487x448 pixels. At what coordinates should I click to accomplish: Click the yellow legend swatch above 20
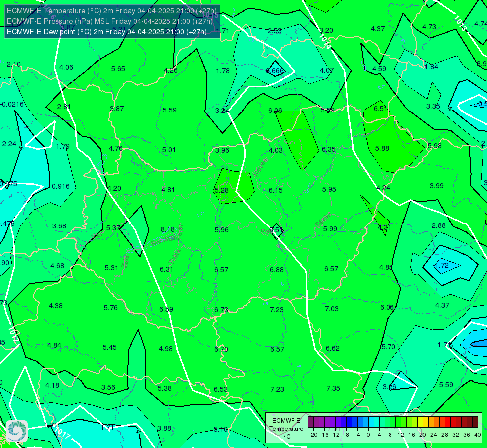(x=420, y=422)
